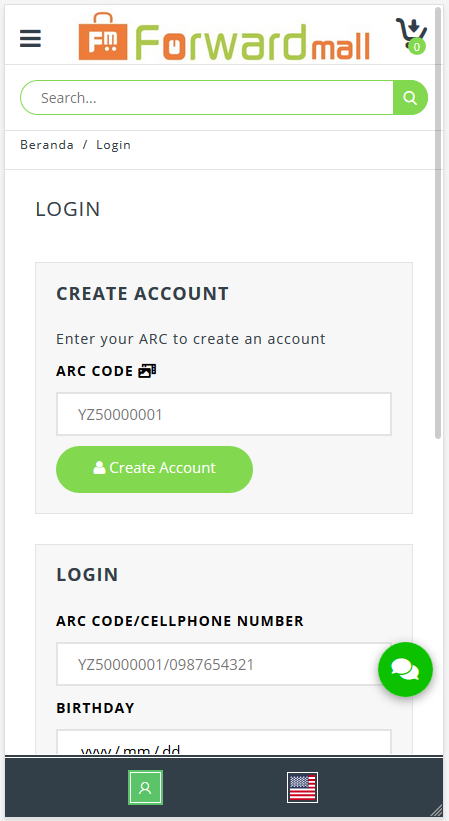
Task: Open the green chat bubble widget
Action: [x=406, y=669]
